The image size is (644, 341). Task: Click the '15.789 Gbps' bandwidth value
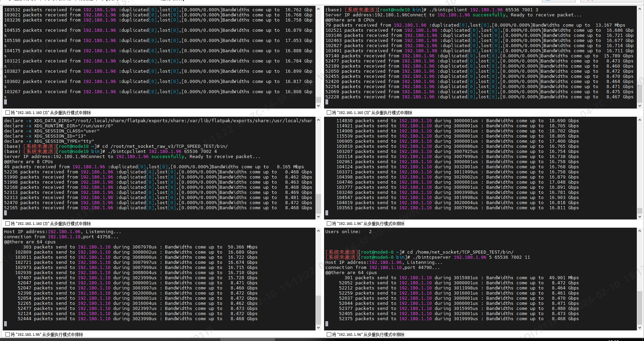pyautogui.click(x=619, y=56)
